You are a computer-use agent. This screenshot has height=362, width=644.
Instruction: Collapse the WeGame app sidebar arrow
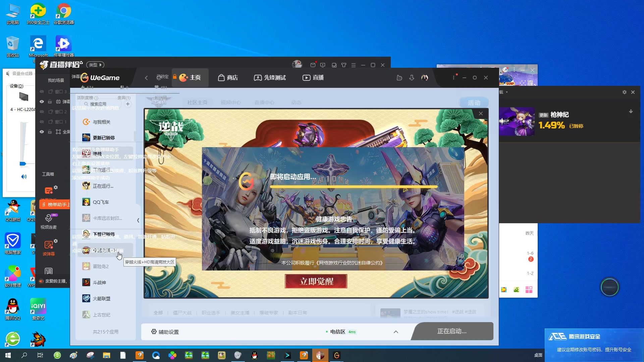tap(138, 220)
